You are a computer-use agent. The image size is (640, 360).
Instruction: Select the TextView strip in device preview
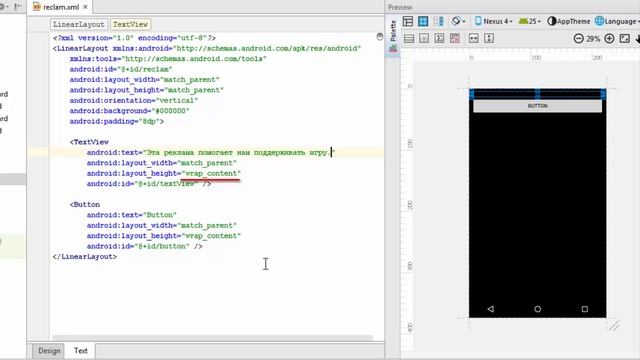[538, 94]
